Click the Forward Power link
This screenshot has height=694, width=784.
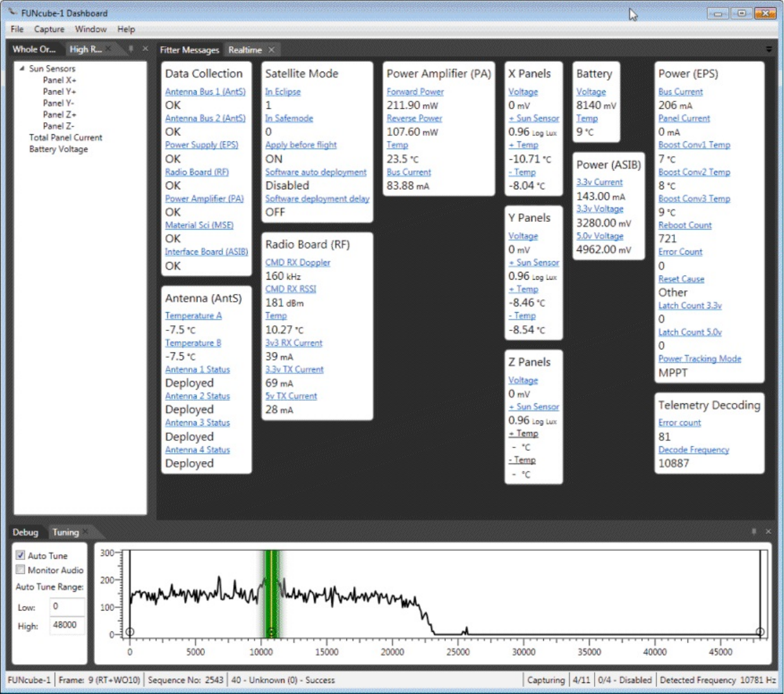click(415, 92)
